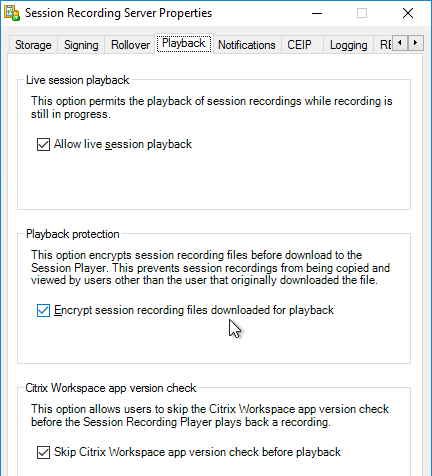Click the Encrypt session recording files label

coord(194,310)
